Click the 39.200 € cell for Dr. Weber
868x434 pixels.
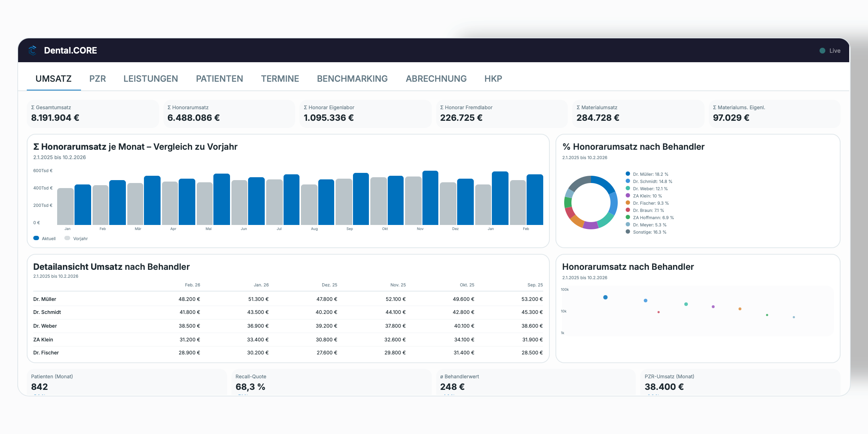click(326, 326)
